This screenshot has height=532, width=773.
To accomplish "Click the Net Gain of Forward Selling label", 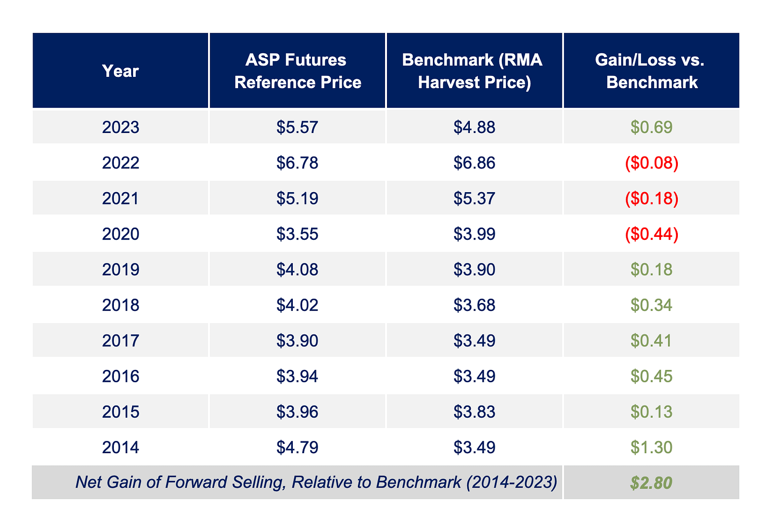I will pos(316,482).
